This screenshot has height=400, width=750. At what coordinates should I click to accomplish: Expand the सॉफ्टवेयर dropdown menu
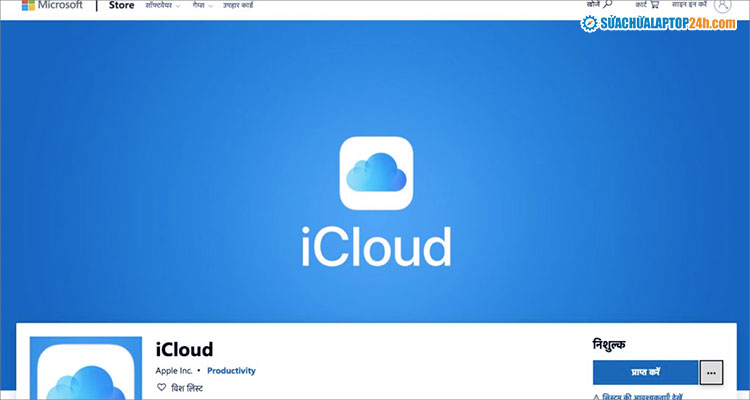tap(163, 5)
